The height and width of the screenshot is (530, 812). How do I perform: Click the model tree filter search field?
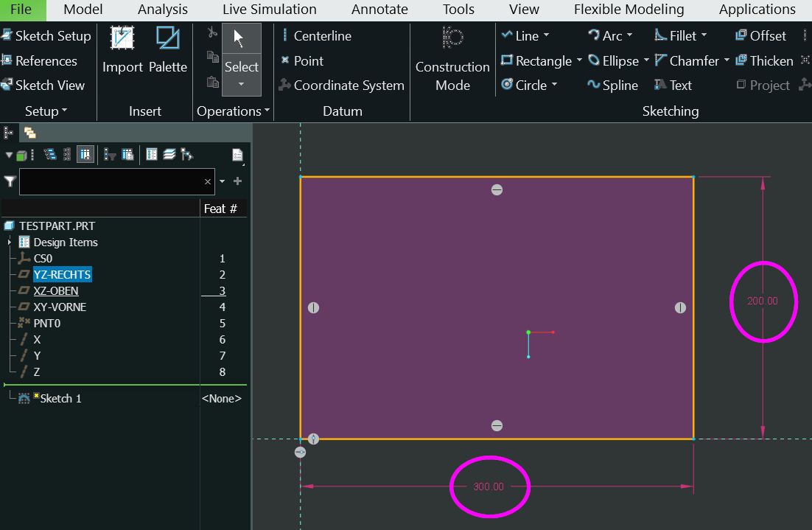pos(111,181)
